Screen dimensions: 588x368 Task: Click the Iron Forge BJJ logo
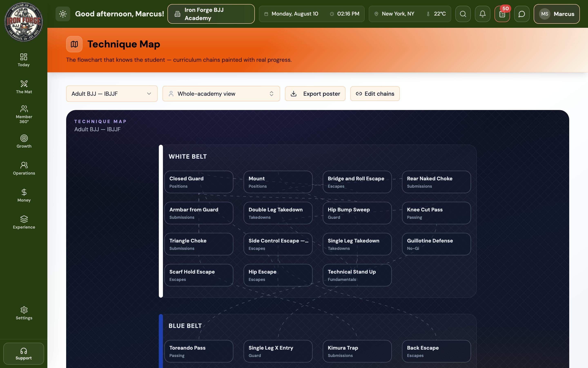click(23, 22)
